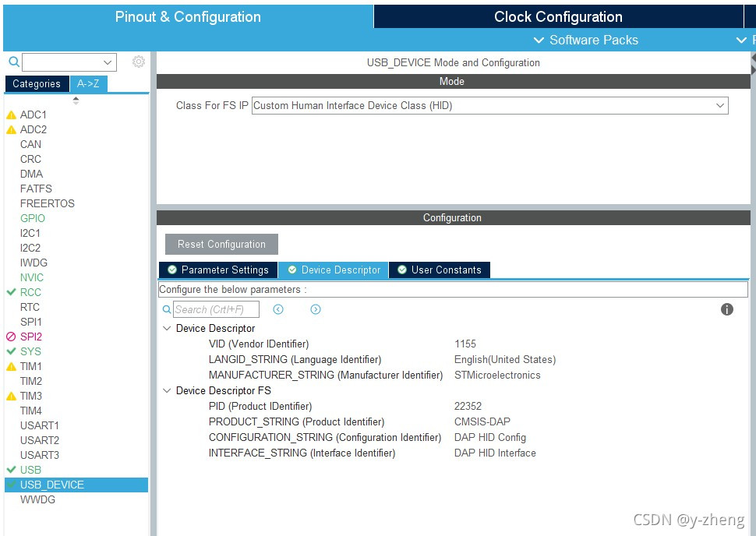
Task: Open the settings gear icon in sidebar
Action: click(139, 62)
